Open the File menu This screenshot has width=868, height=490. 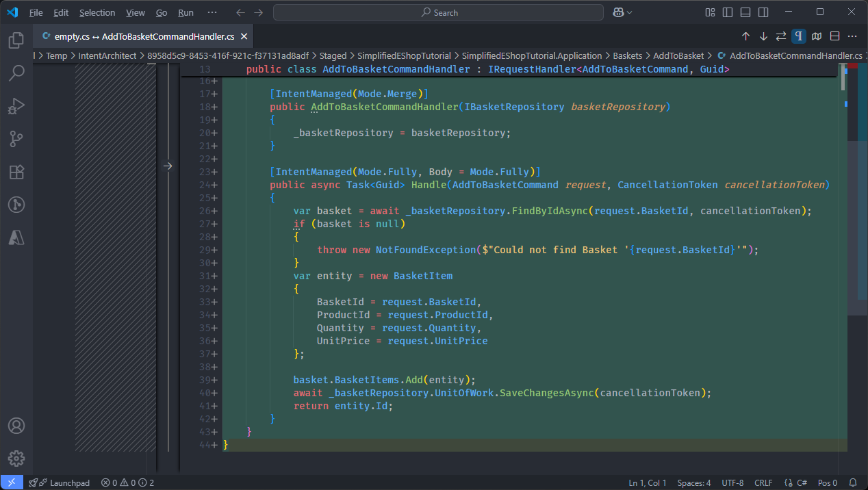coord(36,12)
